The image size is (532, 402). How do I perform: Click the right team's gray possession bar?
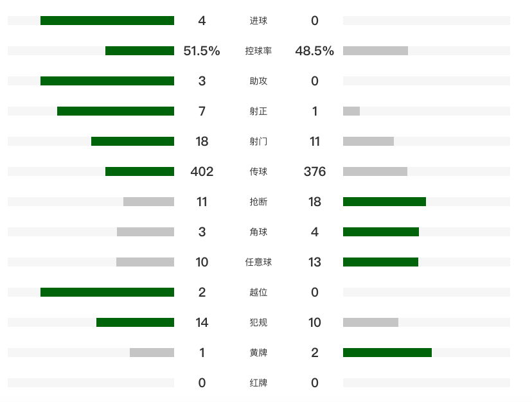(x=375, y=51)
